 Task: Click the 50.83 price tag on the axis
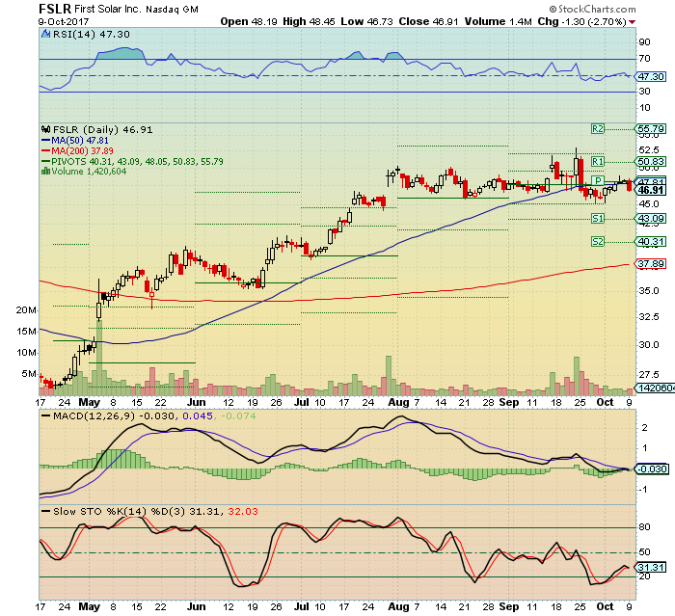pyautogui.click(x=651, y=161)
